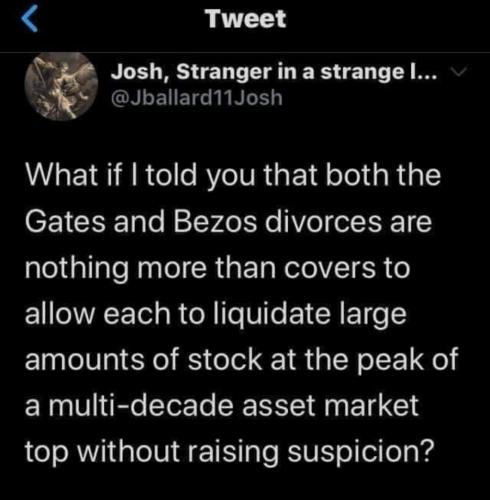Viewport: 490px width, 500px height.
Task: Tap the line nothing more than covers to
Action: point(217,269)
